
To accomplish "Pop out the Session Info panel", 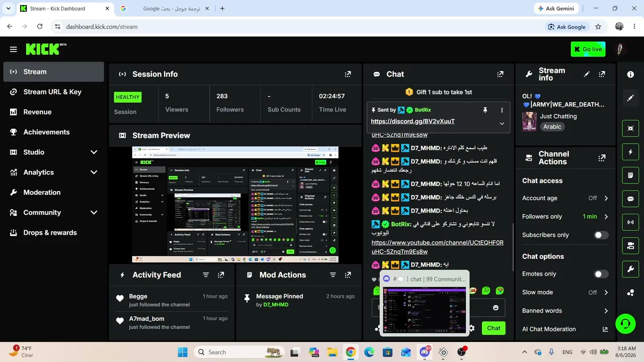I will [x=348, y=74].
